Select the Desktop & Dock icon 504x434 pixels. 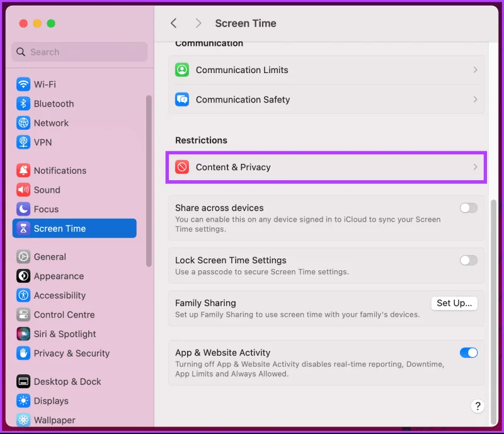tap(23, 381)
